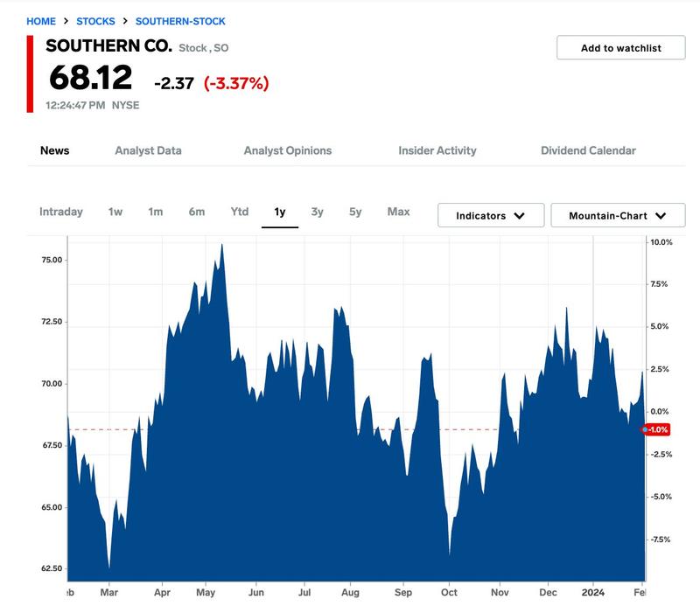Click the Dec x-axis label
Screen dimensions: 700x613
click(548, 593)
